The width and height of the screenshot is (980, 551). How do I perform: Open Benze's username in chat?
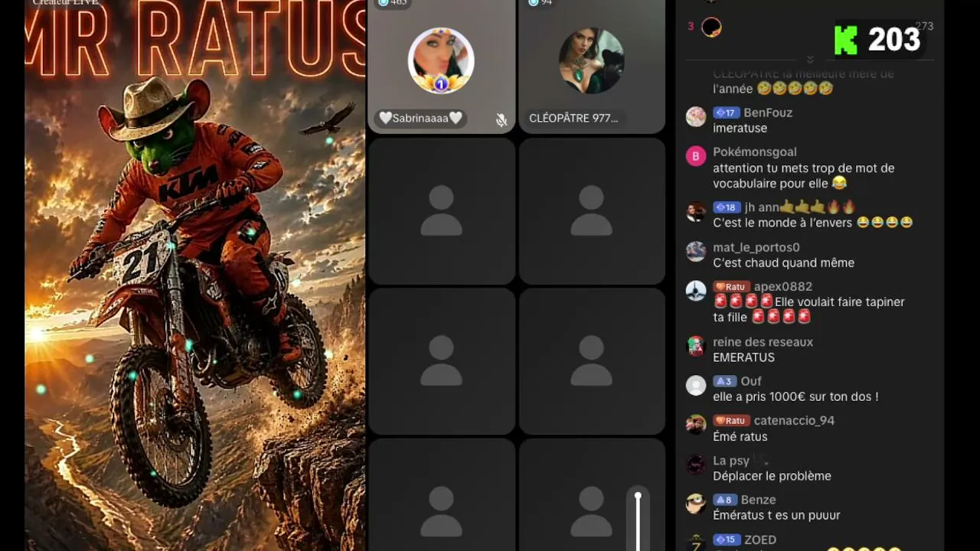[x=758, y=500]
